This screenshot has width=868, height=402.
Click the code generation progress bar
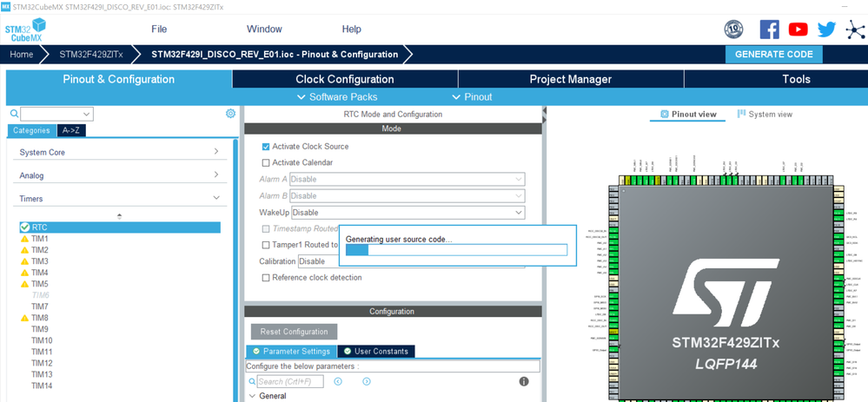456,250
